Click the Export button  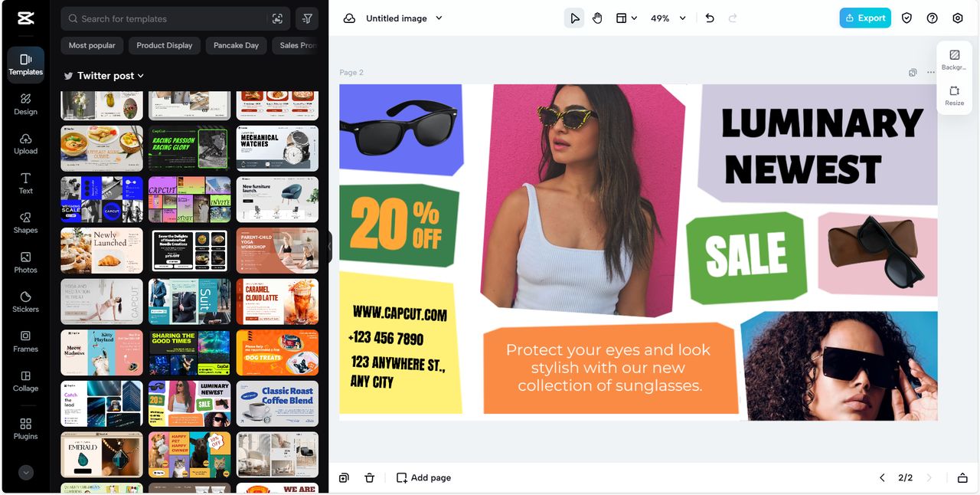pos(865,18)
